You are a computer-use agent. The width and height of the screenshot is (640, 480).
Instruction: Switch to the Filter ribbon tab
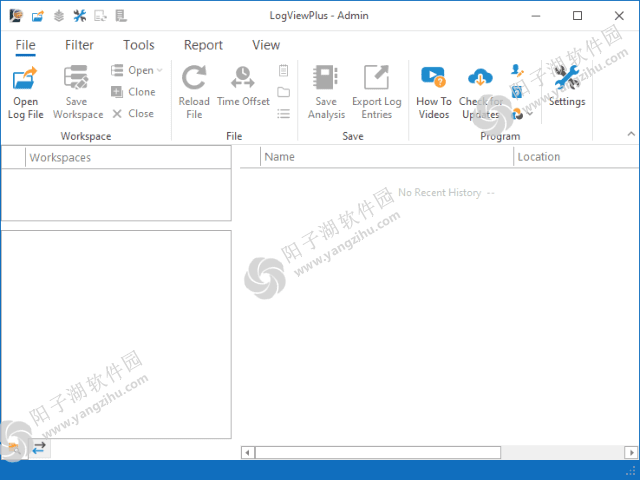click(79, 45)
